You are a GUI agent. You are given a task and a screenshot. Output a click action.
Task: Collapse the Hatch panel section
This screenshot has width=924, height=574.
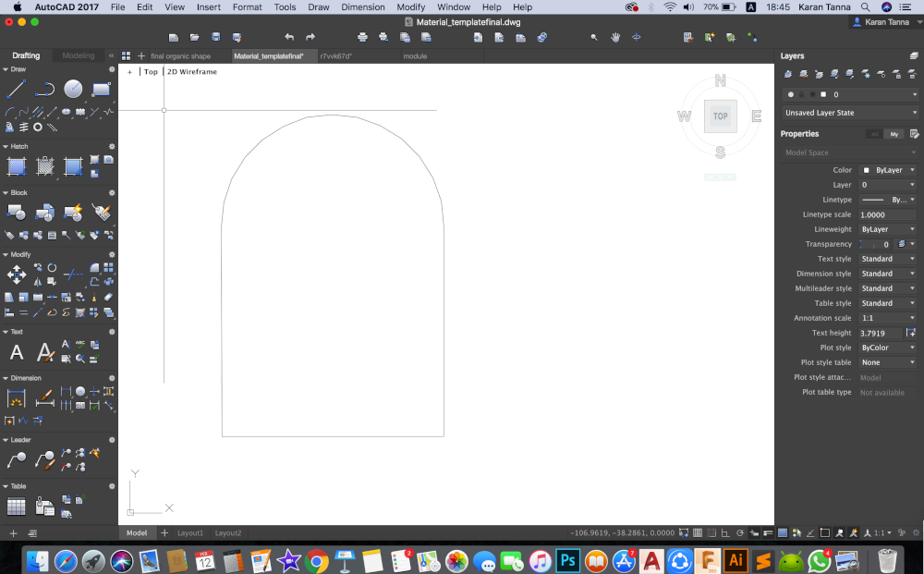click(x=6, y=146)
